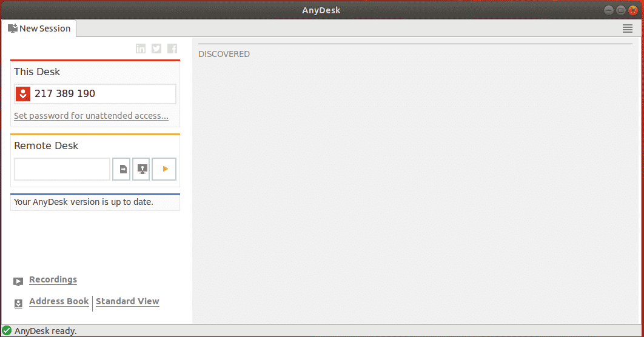Open the Address Book link
Screen dimensions: 644x337
(x=59, y=301)
